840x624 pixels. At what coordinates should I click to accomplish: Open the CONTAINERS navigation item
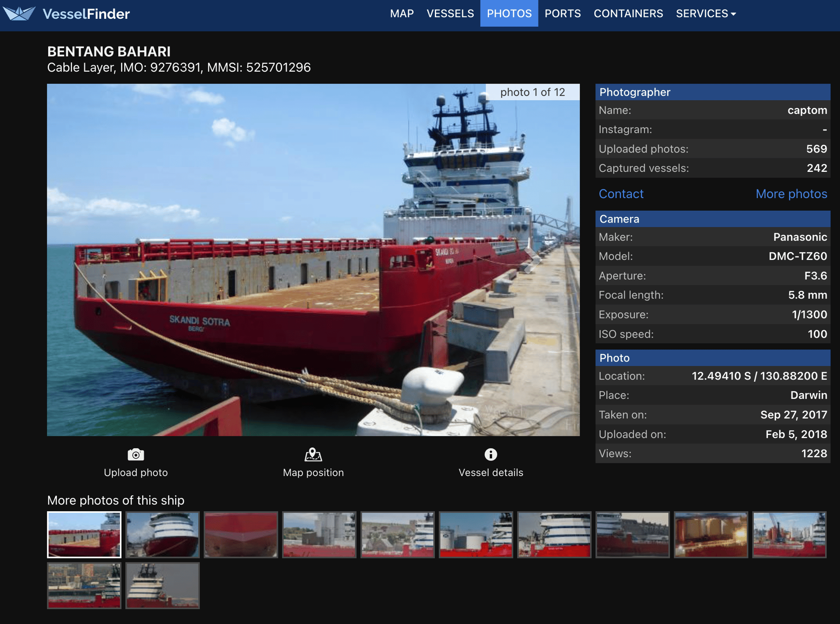[x=628, y=14]
